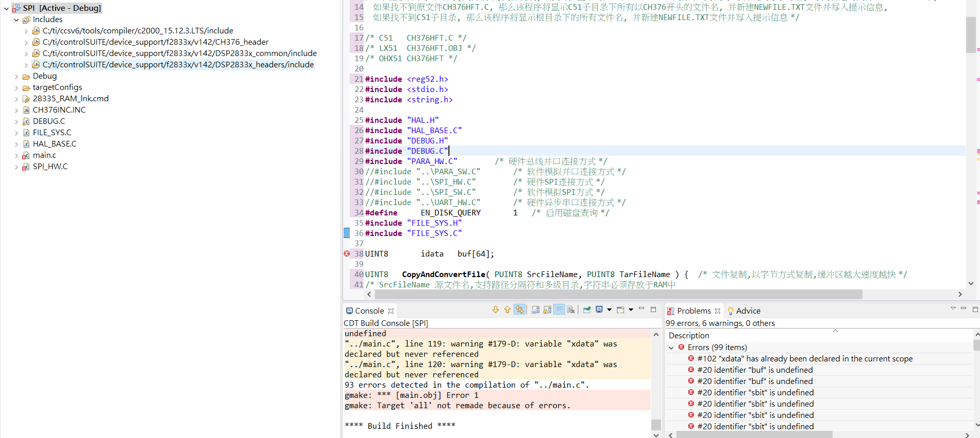Collapse the SPI project node

(6, 9)
